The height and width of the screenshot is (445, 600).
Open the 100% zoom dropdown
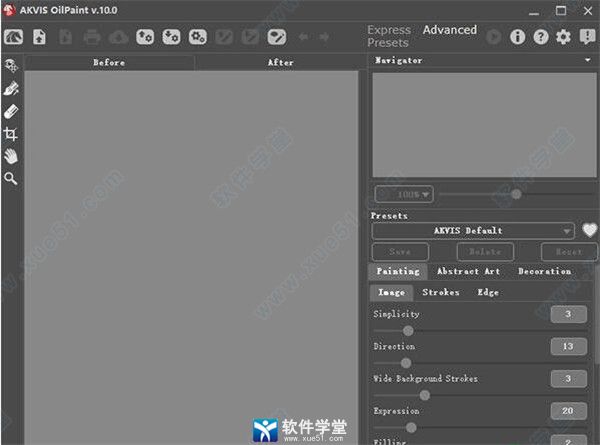point(404,194)
